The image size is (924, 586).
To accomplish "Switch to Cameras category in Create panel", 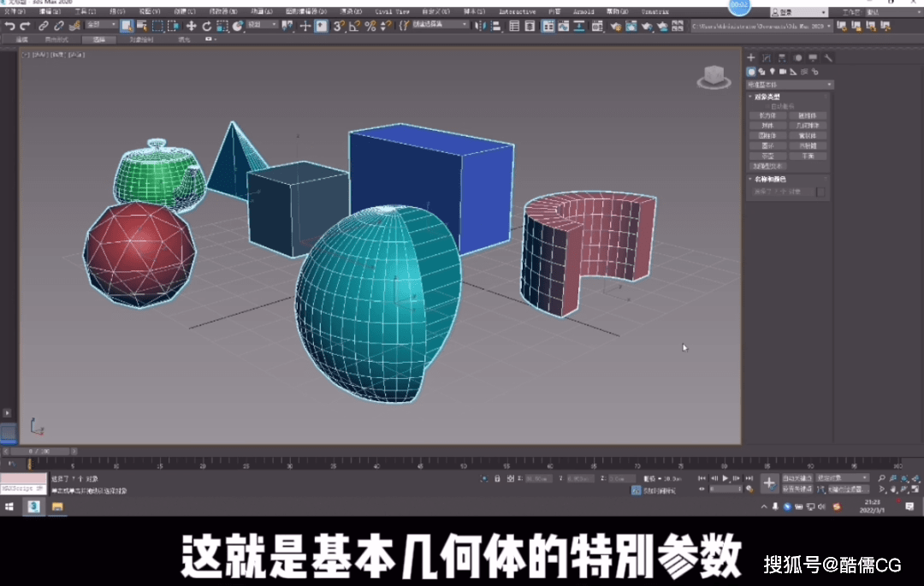I will [783, 72].
